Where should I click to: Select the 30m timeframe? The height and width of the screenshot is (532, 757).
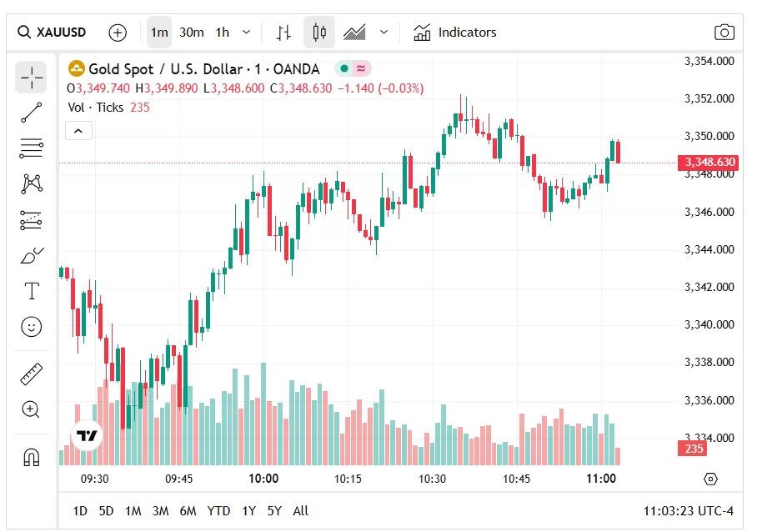tap(191, 33)
